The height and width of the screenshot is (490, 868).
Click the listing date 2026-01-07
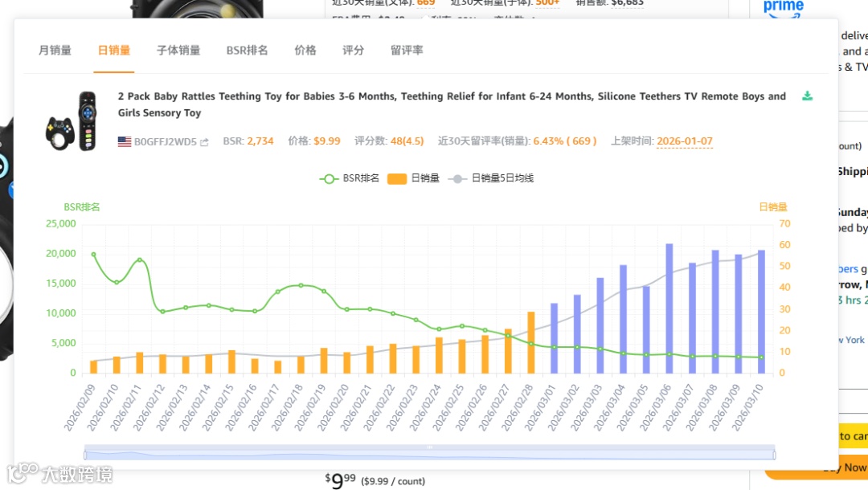coord(684,141)
